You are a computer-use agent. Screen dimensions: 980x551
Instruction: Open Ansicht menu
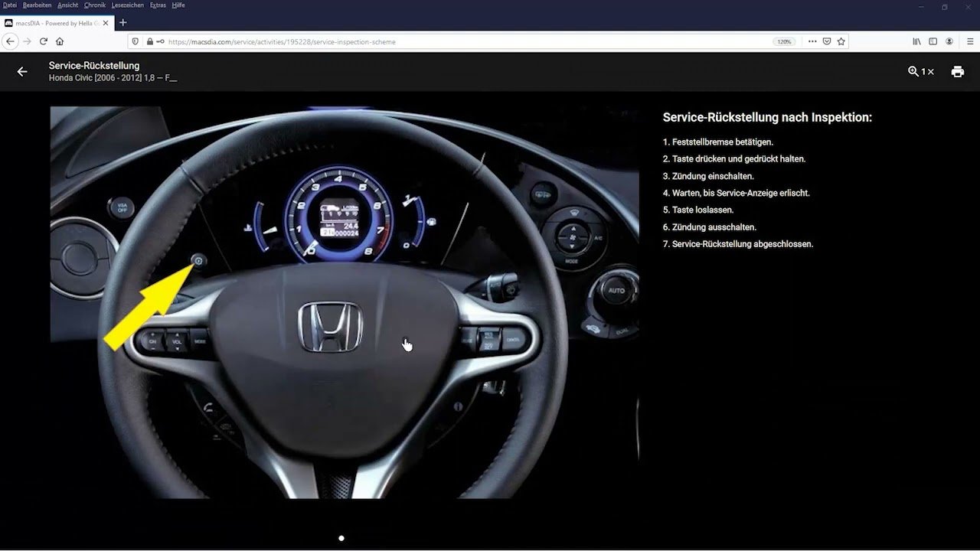tap(68, 5)
